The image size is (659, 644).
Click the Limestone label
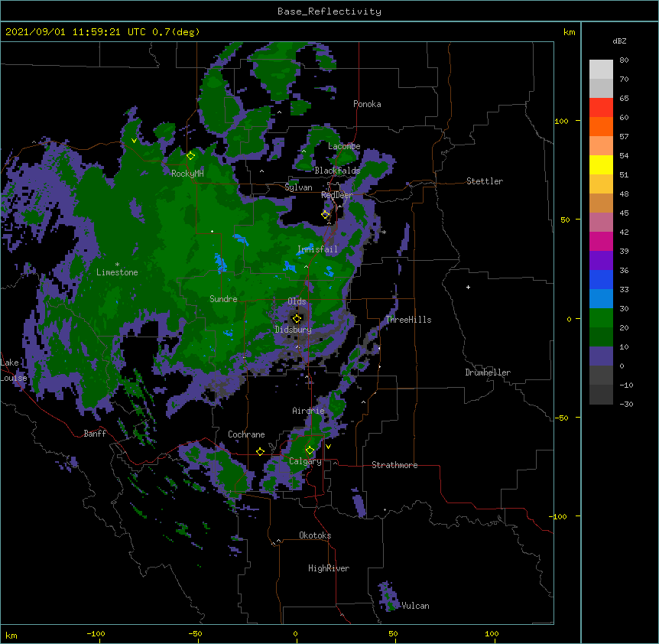coord(117,272)
